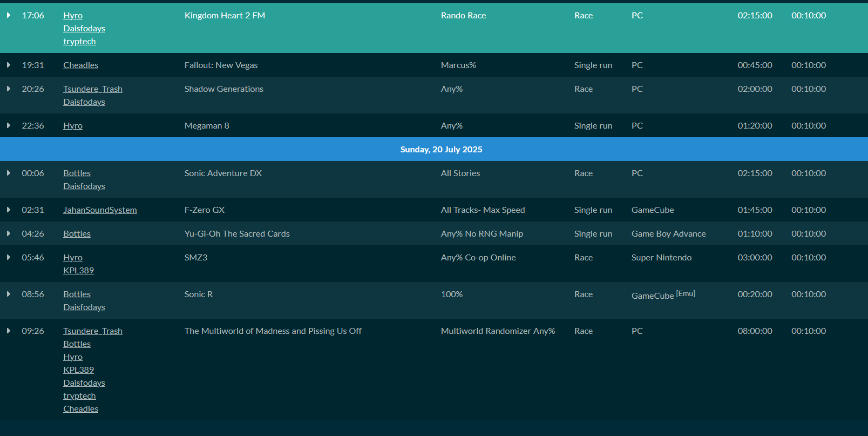Open Cheadles link in Fallout: New Vegas row
Viewport: 868px width, 436px height.
tap(81, 65)
